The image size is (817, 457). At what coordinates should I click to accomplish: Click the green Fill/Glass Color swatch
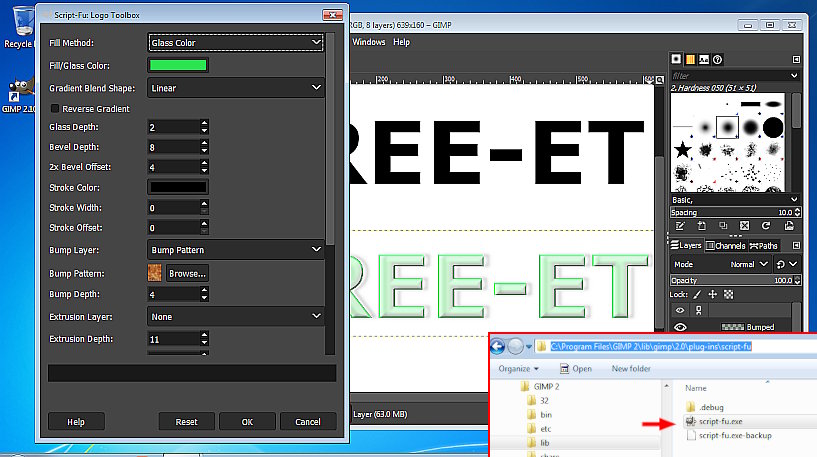point(178,65)
